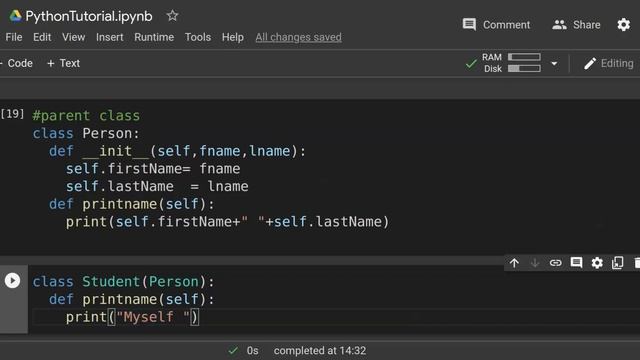The image size is (640, 360).
Task: Click the 'class Student(Person):' line
Action: [x=123, y=282]
